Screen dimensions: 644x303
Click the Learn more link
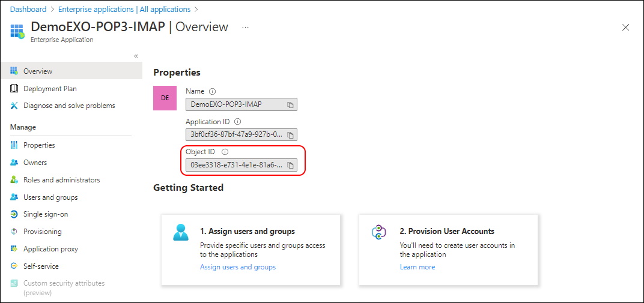click(x=418, y=267)
